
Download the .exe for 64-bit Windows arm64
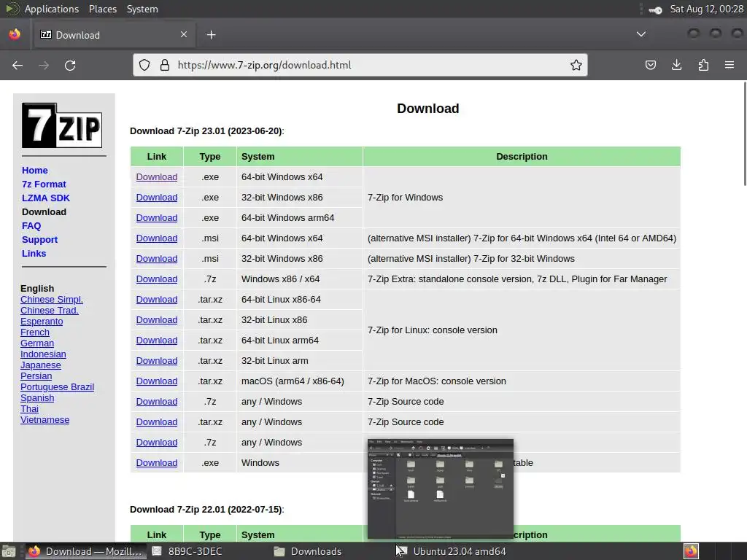pyautogui.click(x=157, y=218)
